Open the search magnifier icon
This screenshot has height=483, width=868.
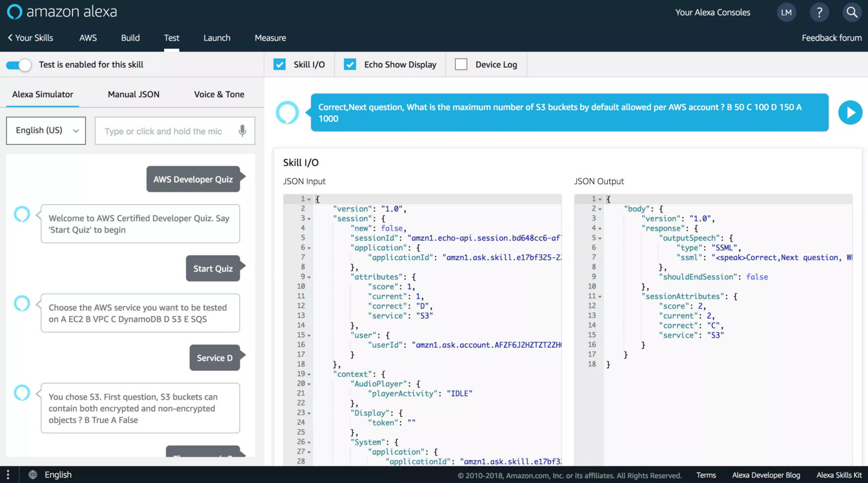(852, 12)
